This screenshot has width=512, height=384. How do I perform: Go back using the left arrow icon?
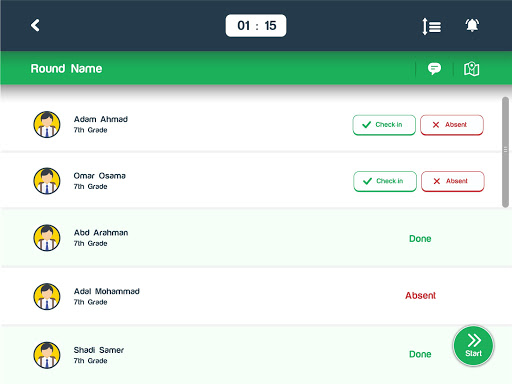[35, 25]
